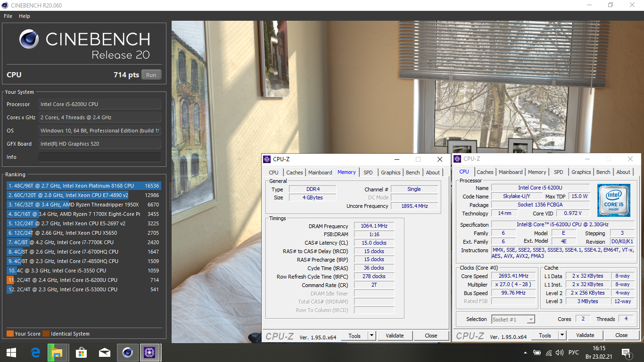Select the Core i7-7700K ranking row
This screenshot has height=362, width=644.
pyautogui.click(x=83, y=242)
